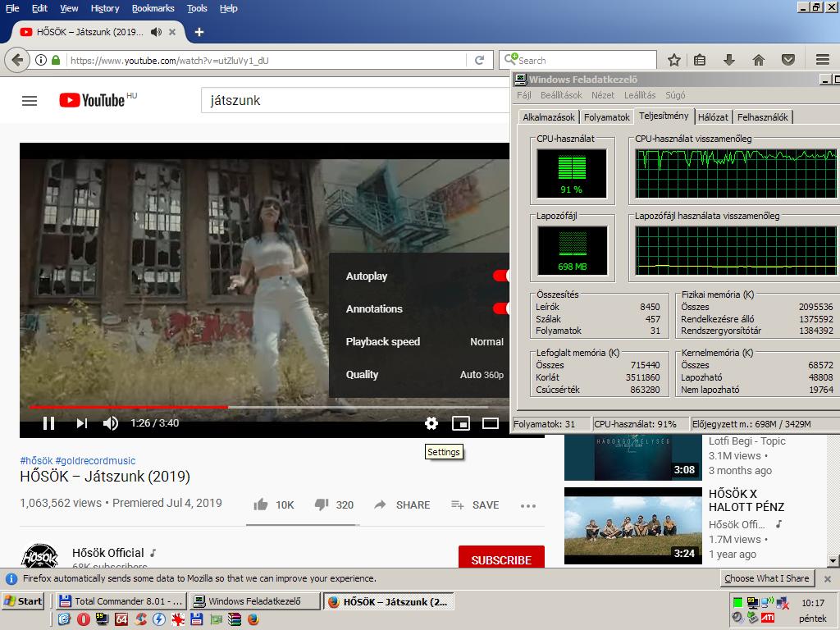Mute the video with the speaker icon
The height and width of the screenshot is (630, 840).
pyautogui.click(x=111, y=423)
